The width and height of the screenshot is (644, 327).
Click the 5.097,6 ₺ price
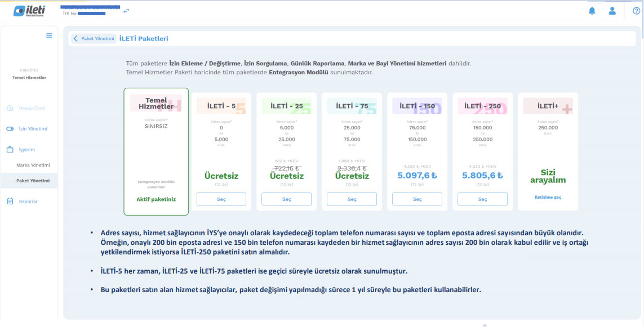(418, 176)
